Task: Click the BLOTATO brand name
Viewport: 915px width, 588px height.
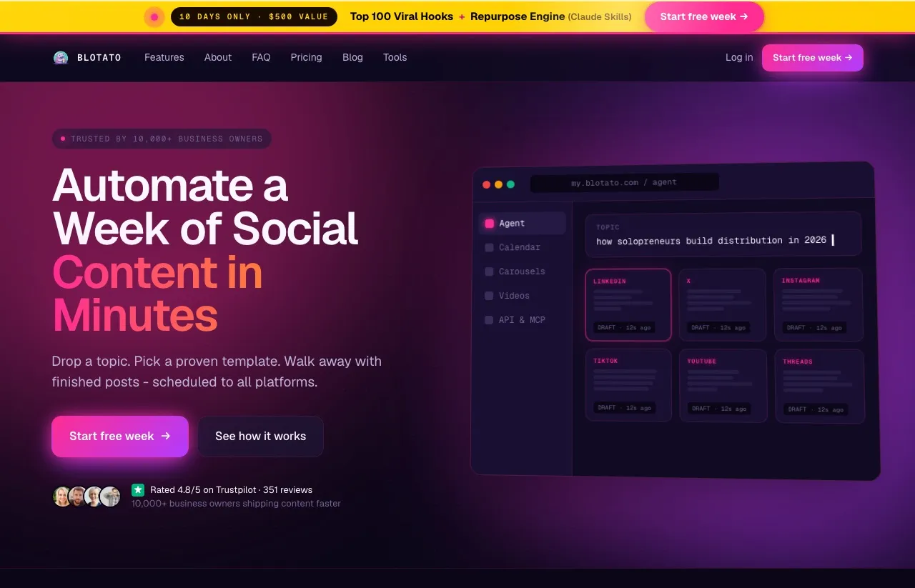Action: coord(99,58)
